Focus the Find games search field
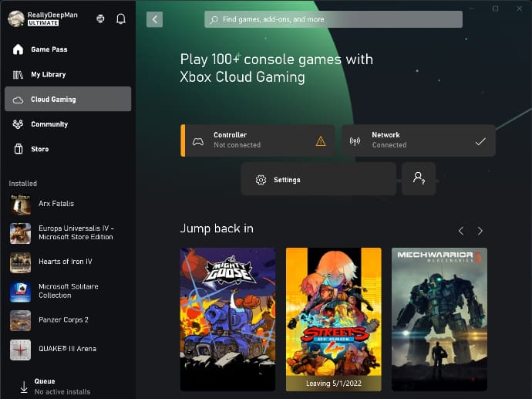The image size is (532, 399). [x=333, y=19]
